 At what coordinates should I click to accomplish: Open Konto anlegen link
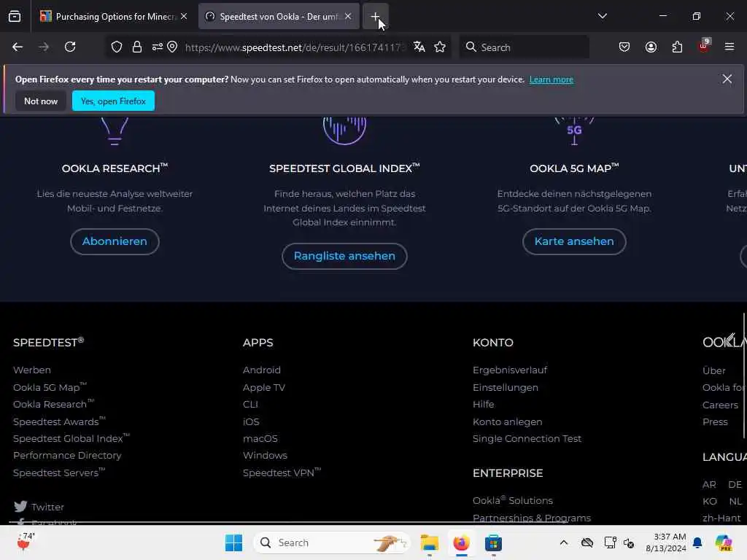pos(508,422)
